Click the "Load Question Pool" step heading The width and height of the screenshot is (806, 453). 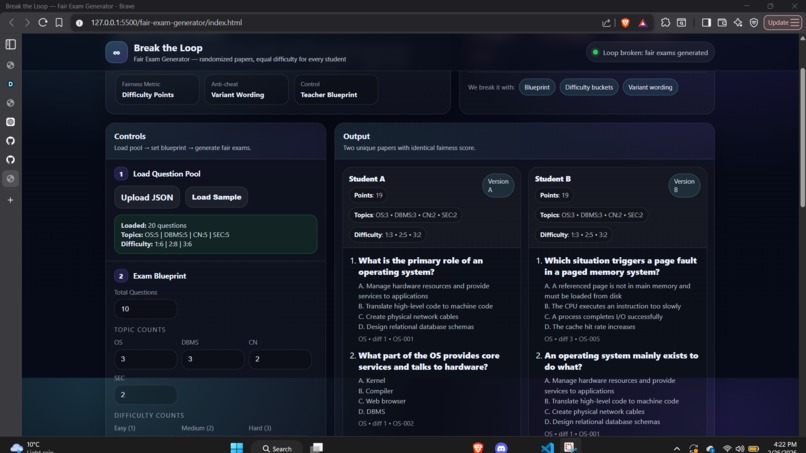[x=167, y=174]
